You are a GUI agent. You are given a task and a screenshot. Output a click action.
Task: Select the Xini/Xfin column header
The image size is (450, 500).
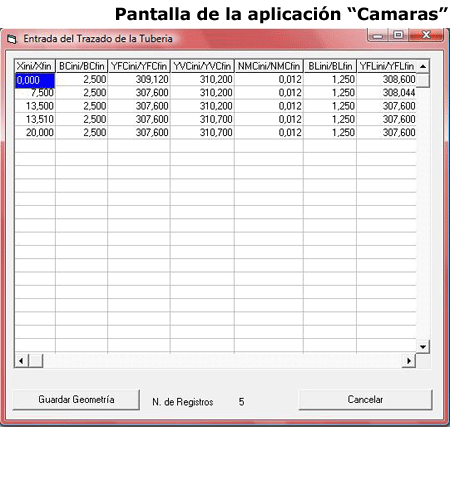coord(35,66)
